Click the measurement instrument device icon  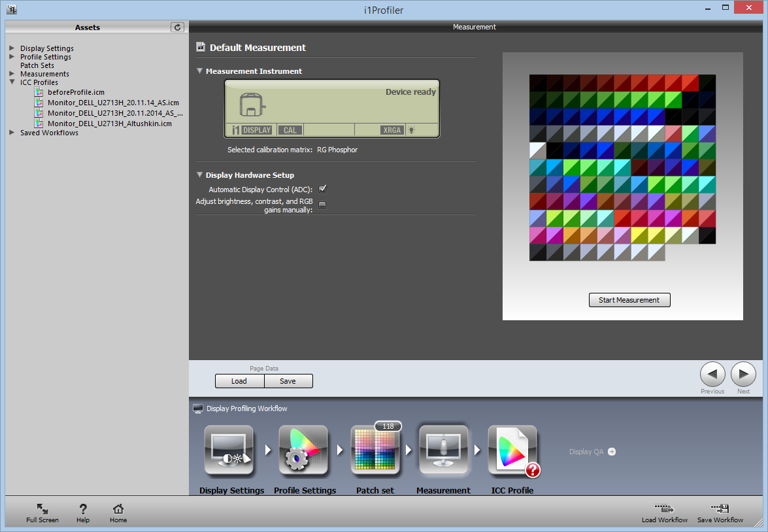tap(252, 105)
